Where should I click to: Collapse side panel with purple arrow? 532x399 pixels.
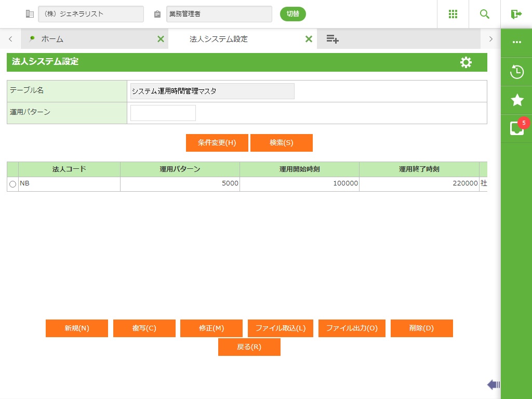(493, 384)
